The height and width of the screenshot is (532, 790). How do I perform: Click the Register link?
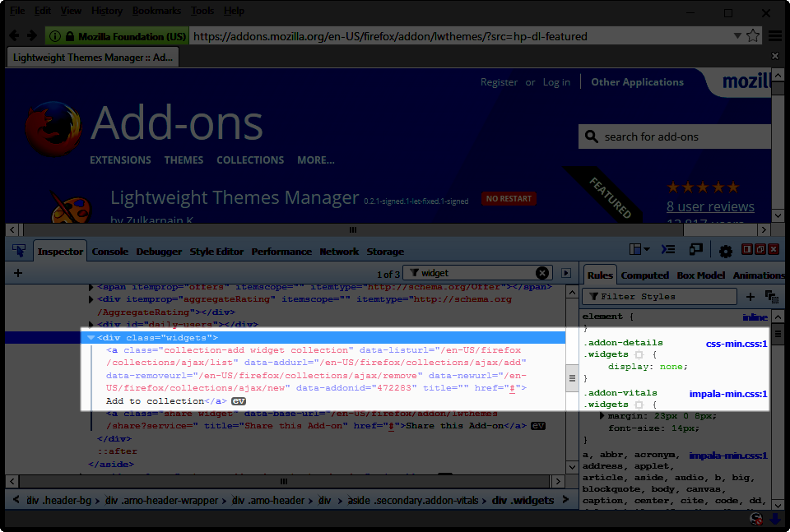coord(499,82)
